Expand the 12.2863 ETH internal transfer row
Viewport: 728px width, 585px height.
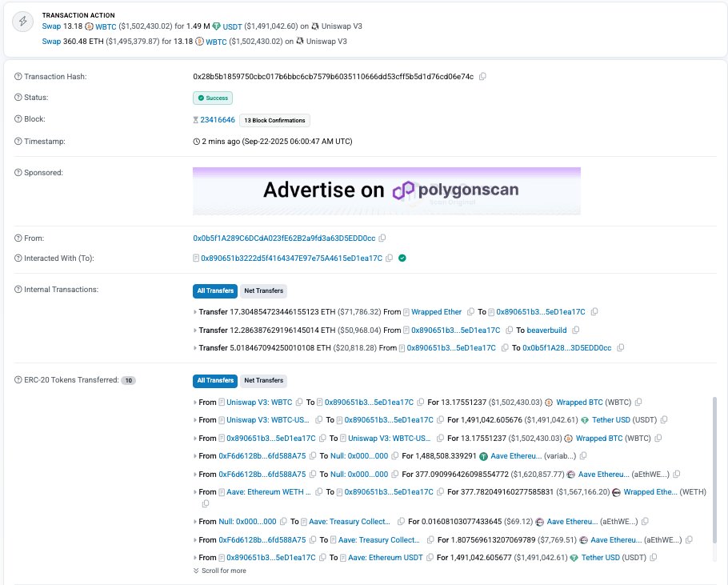[x=195, y=330]
